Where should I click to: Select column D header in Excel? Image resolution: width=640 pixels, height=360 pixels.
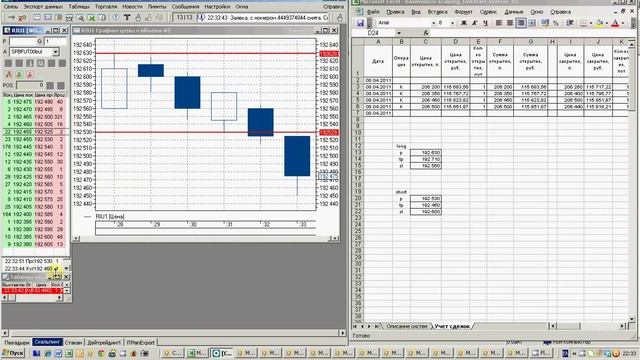[x=456, y=42]
